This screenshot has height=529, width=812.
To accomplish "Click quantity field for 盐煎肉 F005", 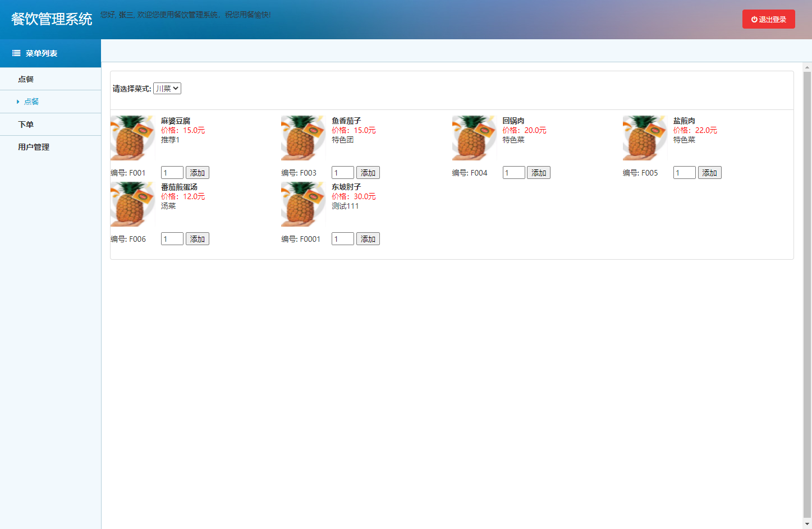I will [685, 173].
